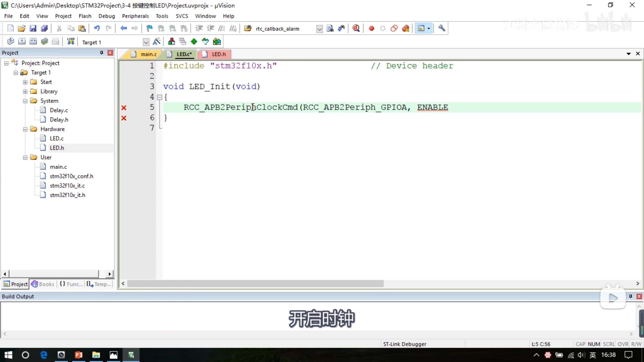
Task: Switch to the main.c editor tab
Action: pos(148,54)
